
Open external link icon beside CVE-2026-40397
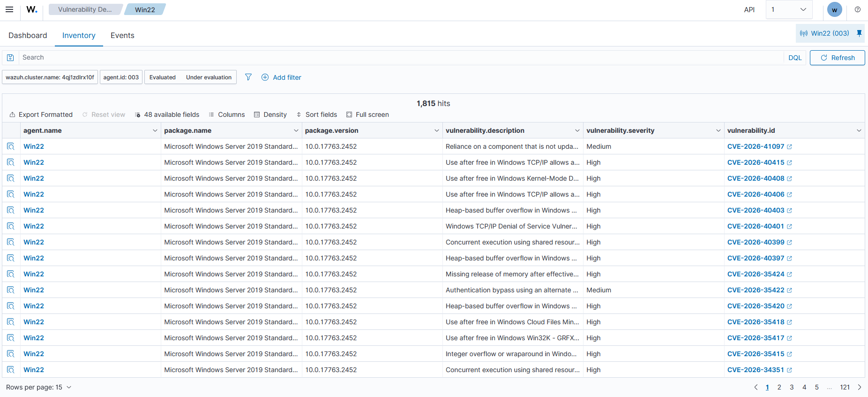click(789, 259)
